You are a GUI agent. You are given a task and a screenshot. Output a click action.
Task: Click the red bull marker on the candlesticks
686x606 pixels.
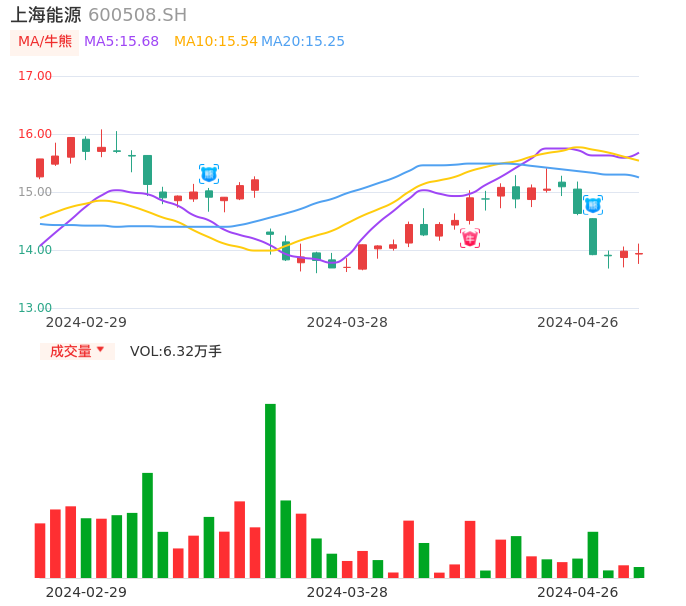[x=470, y=238]
